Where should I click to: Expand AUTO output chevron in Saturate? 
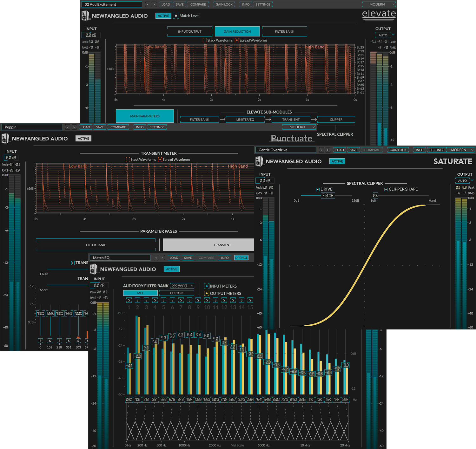[472, 180]
